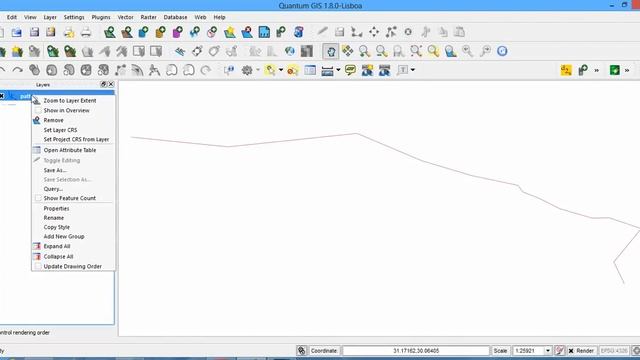Click the Save Project floppy disk icon
This screenshot has width=640, height=360.
point(34,32)
